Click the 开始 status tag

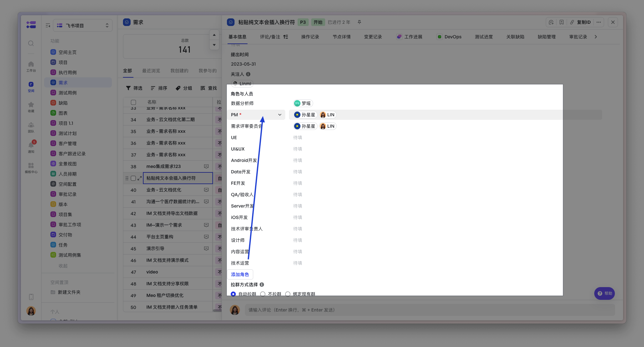click(x=318, y=22)
